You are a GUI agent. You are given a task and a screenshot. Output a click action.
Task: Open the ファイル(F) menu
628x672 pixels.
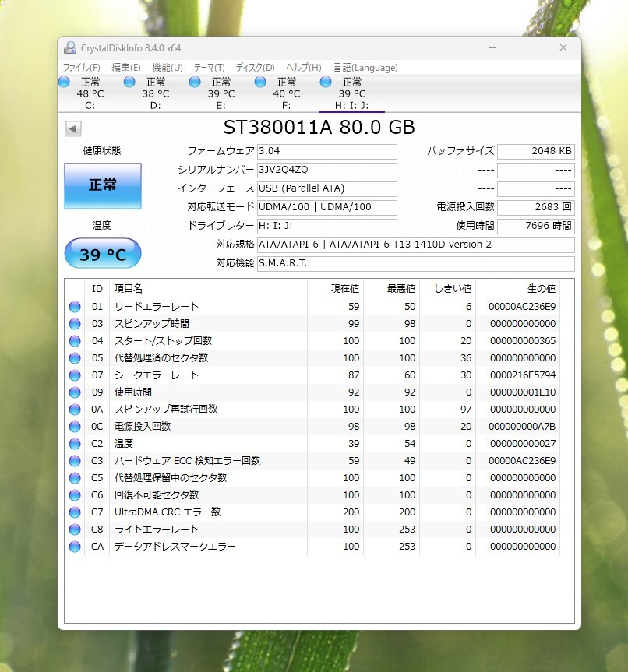(x=82, y=68)
